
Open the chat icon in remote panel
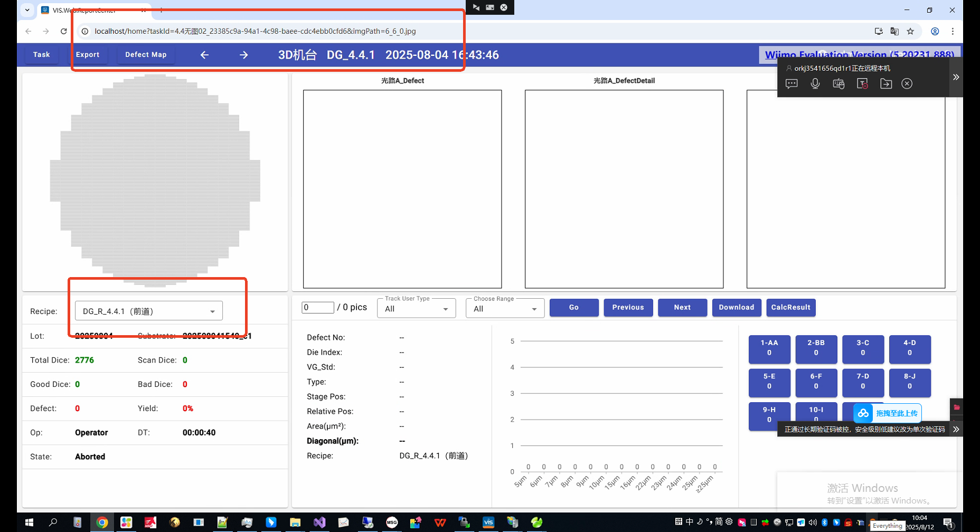(x=791, y=84)
